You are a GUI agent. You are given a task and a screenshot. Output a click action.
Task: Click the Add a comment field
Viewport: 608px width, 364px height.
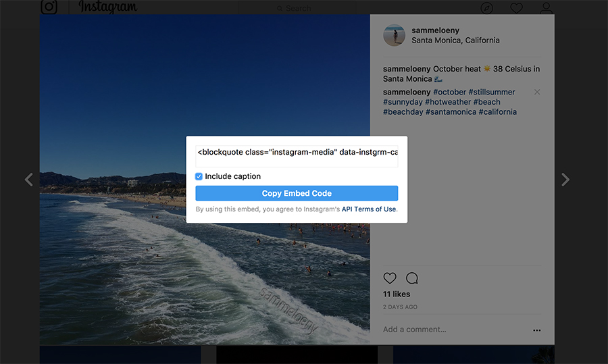(x=415, y=330)
